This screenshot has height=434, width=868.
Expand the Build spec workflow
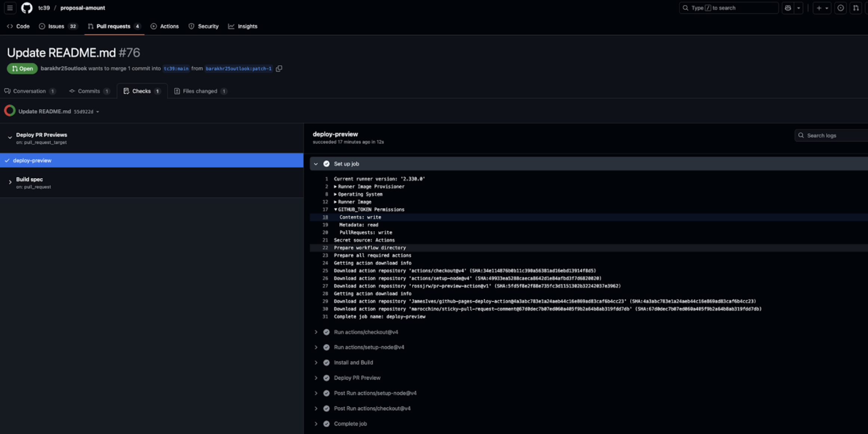click(x=10, y=182)
